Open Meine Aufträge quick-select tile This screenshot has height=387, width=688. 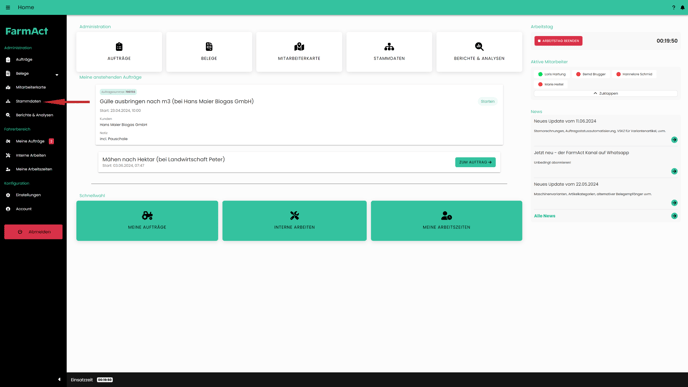[147, 221]
